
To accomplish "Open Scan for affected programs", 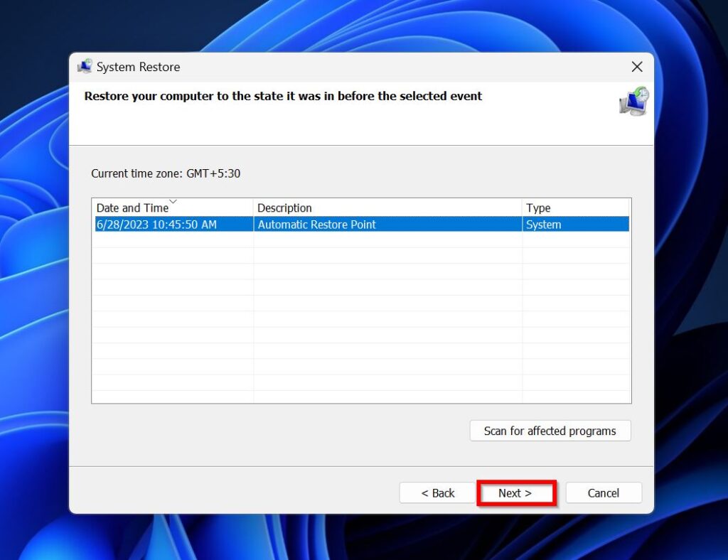I will pos(550,431).
